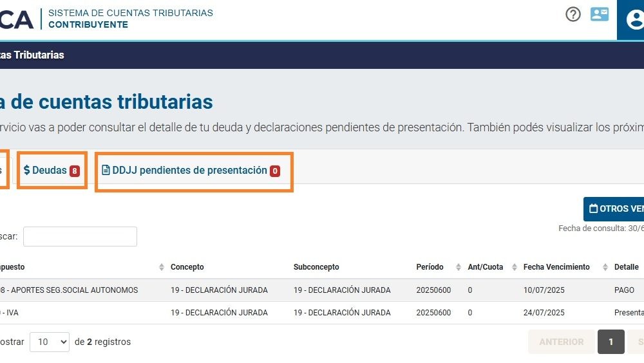Click the Concepto column header
The width and height of the screenshot is (644, 363).
pyautogui.click(x=187, y=267)
